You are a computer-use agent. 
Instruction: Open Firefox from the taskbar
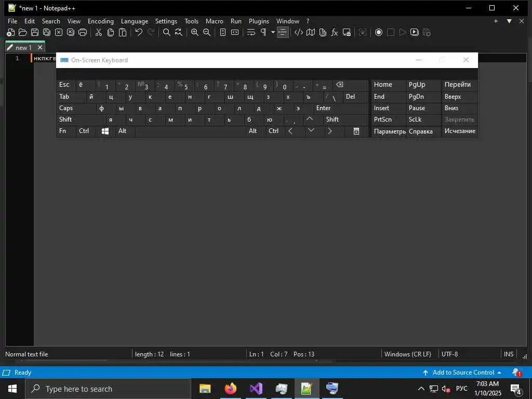(x=231, y=389)
